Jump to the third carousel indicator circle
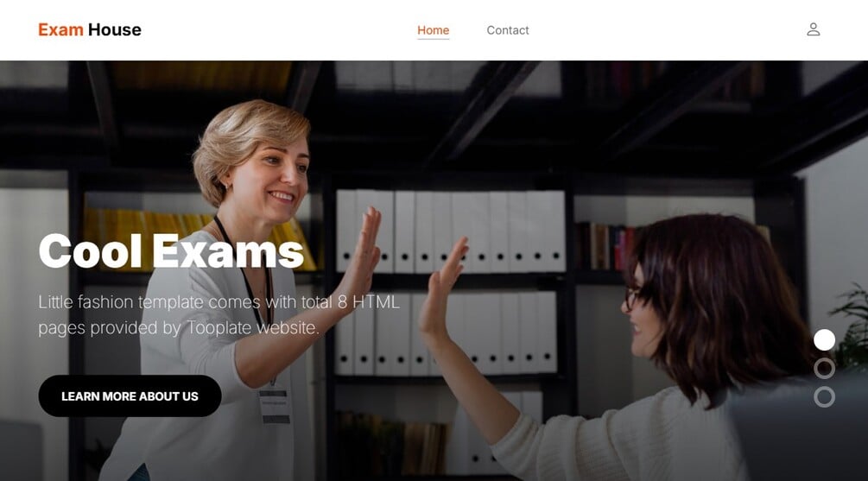 [x=824, y=397]
